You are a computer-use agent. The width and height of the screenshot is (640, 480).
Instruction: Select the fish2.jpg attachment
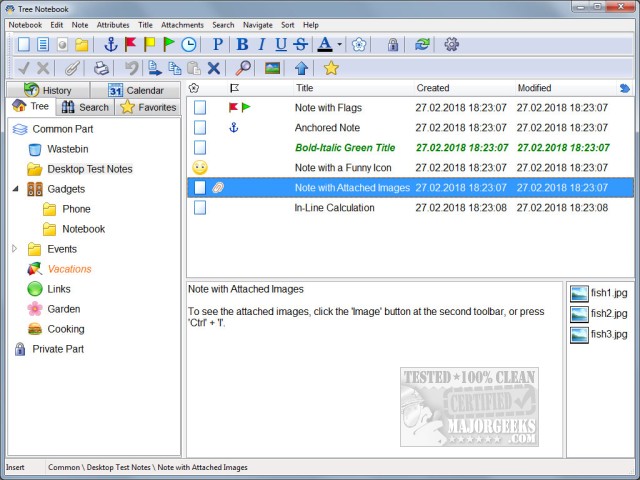pos(599,314)
